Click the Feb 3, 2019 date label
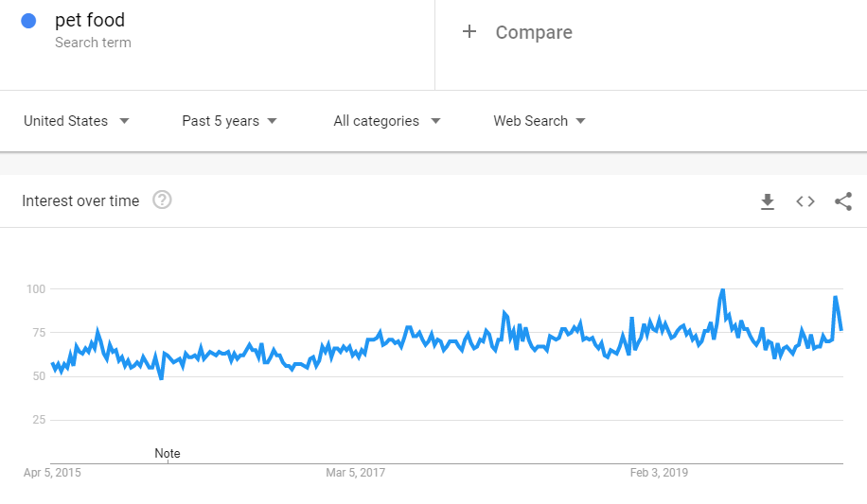This screenshot has height=504, width=867. click(660, 472)
